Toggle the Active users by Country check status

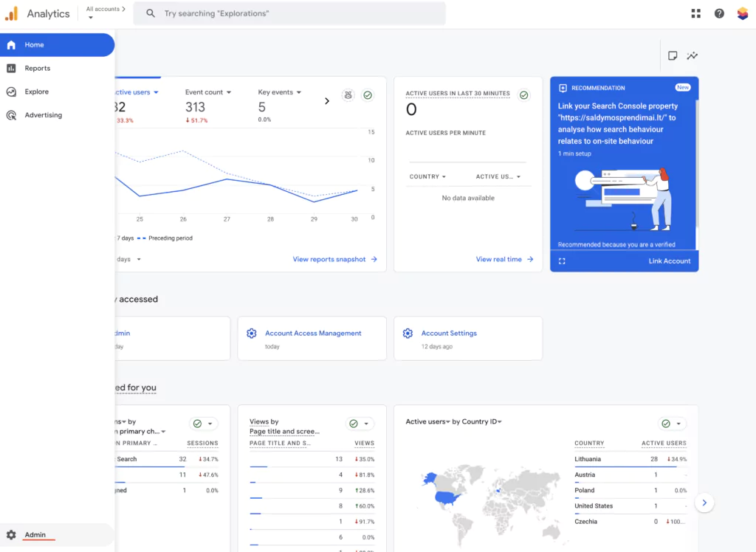pos(666,424)
